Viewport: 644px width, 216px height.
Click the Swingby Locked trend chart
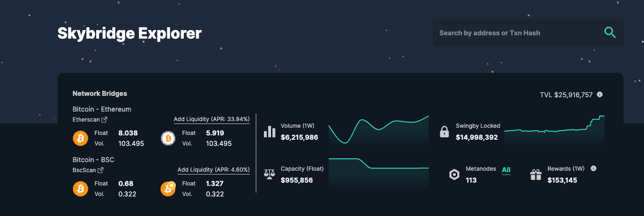coord(554,130)
